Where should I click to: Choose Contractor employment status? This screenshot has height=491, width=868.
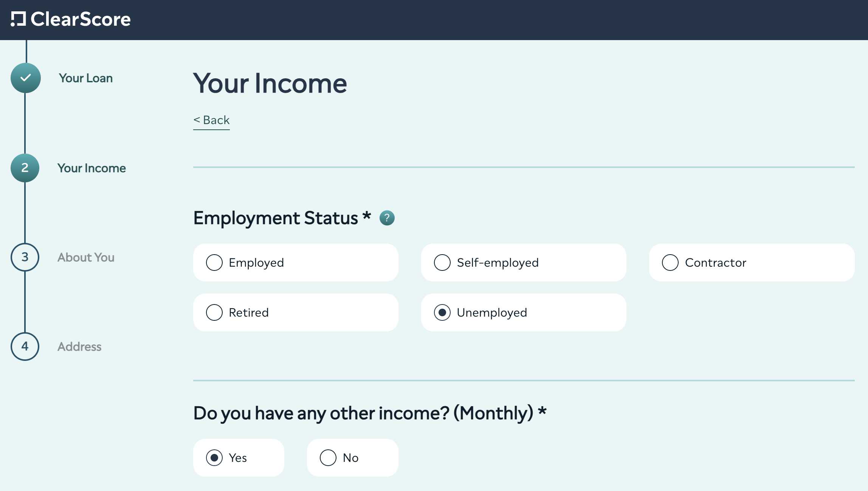pos(752,263)
